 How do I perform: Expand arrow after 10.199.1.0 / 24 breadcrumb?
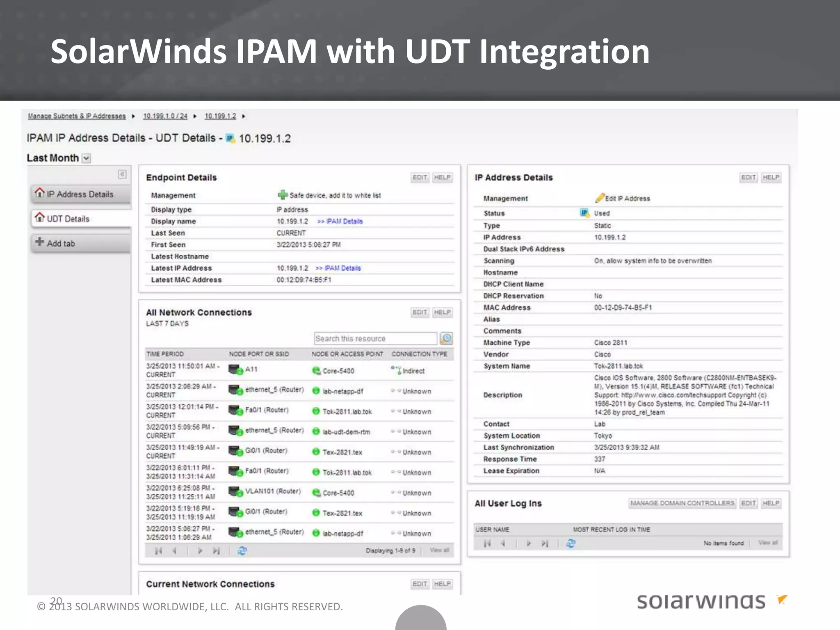coord(195,116)
